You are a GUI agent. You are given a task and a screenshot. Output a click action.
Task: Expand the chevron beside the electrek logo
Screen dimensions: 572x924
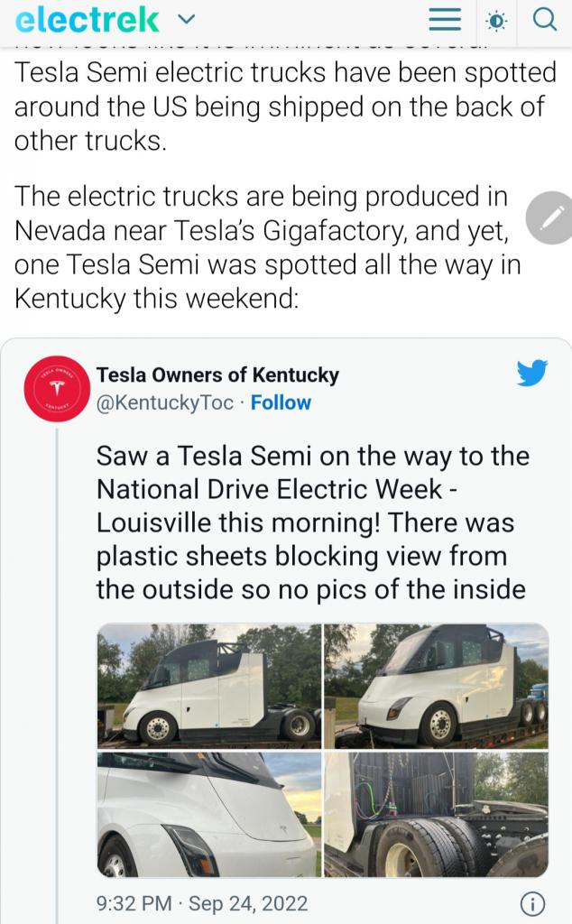tap(187, 20)
